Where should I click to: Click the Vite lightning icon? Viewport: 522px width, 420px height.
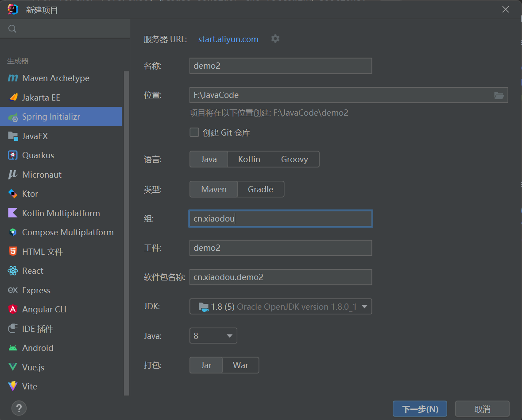coord(13,386)
